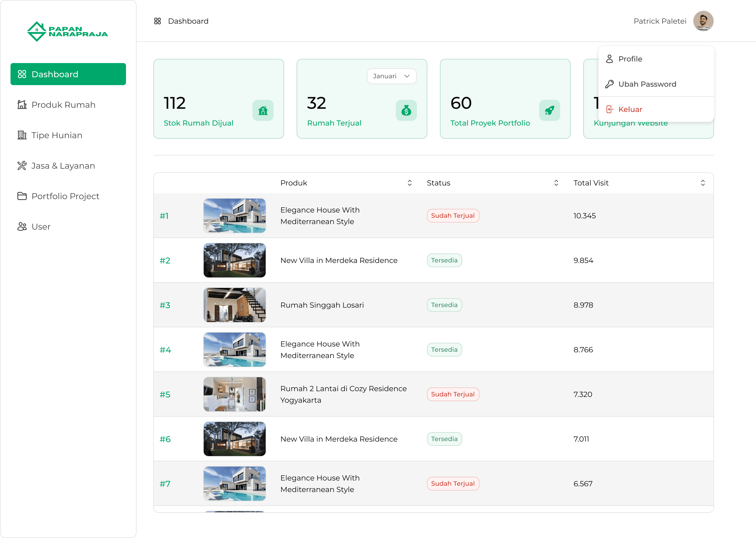This screenshot has height=538, width=756.
Task: Click Keluar to log out
Action: click(630, 109)
